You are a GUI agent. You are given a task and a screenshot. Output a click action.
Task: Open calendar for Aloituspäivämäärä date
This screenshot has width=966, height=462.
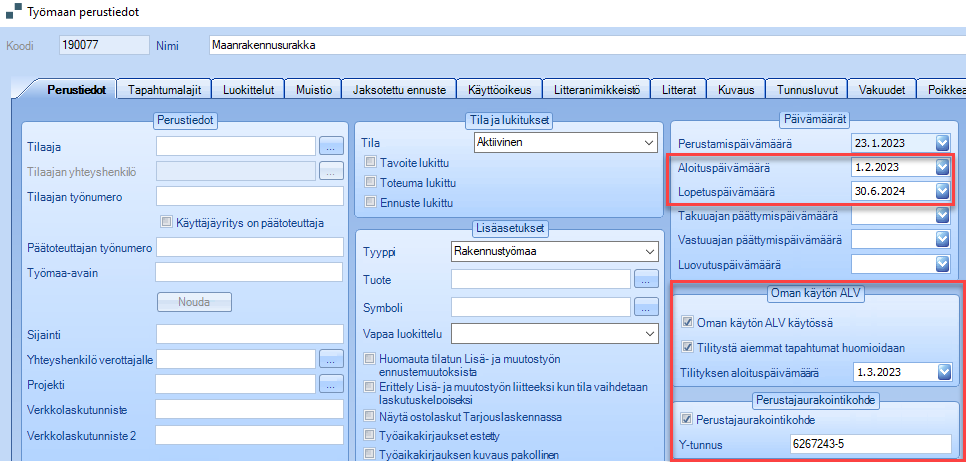click(943, 167)
